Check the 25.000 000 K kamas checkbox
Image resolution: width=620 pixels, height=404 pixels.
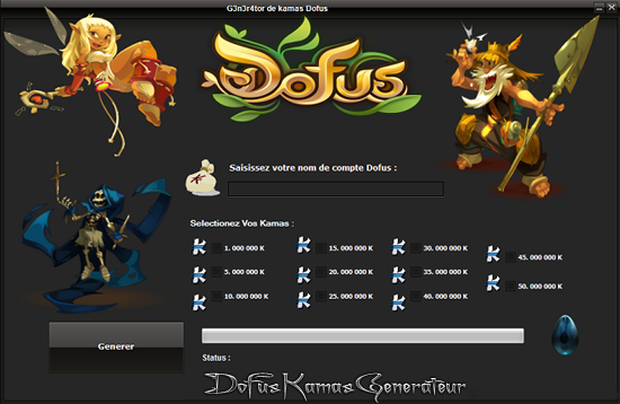[321, 296]
